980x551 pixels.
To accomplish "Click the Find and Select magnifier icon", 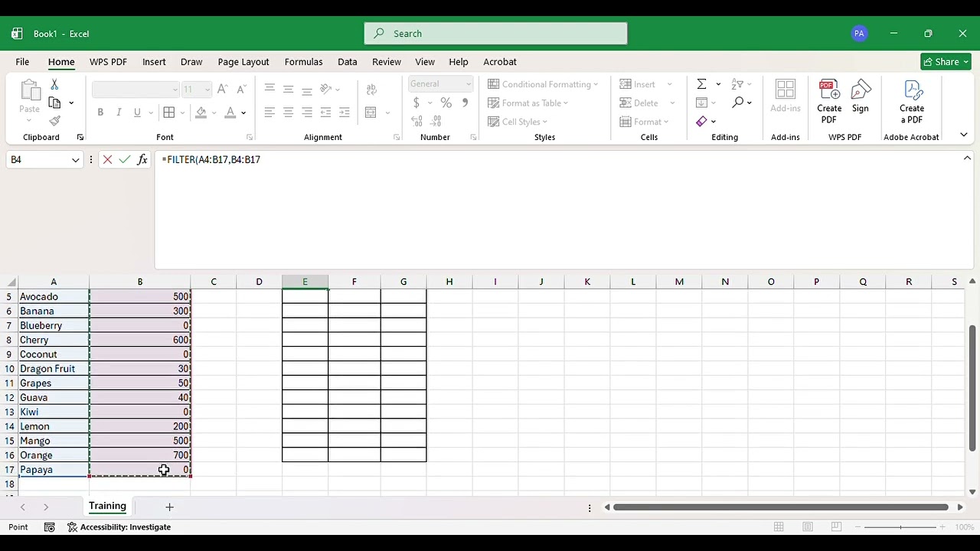I will [737, 103].
